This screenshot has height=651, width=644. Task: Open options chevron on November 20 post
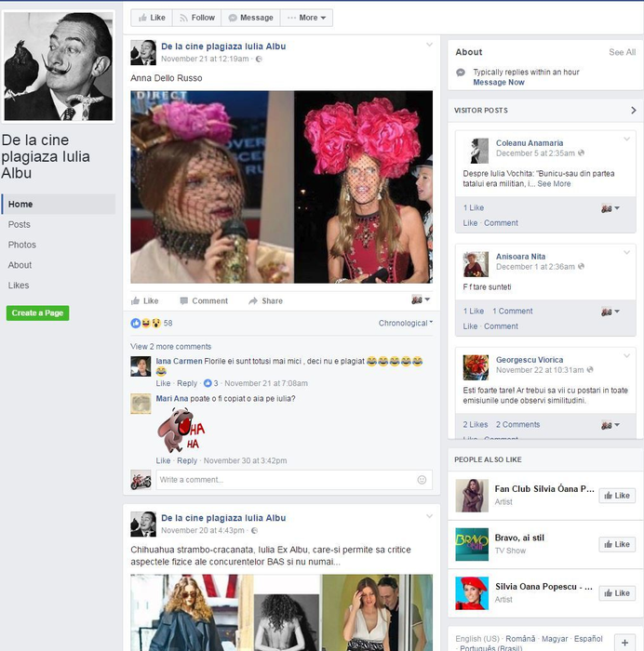(x=429, y=516)
